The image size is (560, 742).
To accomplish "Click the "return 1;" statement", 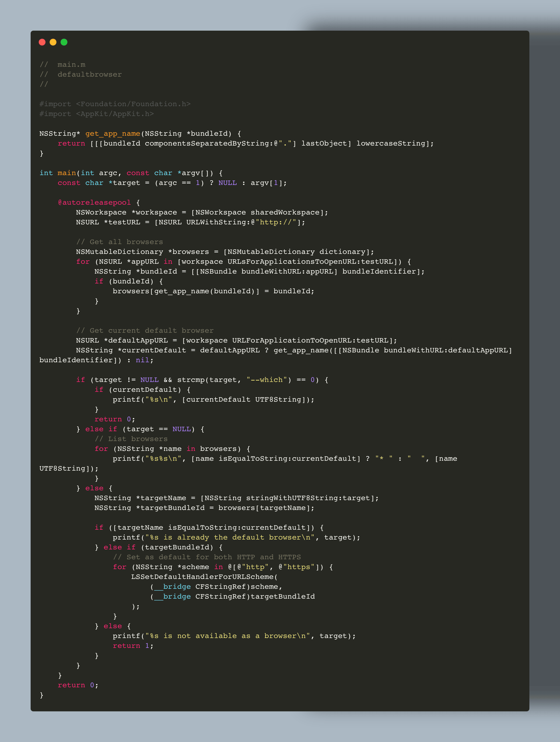I will click(133, 646).
